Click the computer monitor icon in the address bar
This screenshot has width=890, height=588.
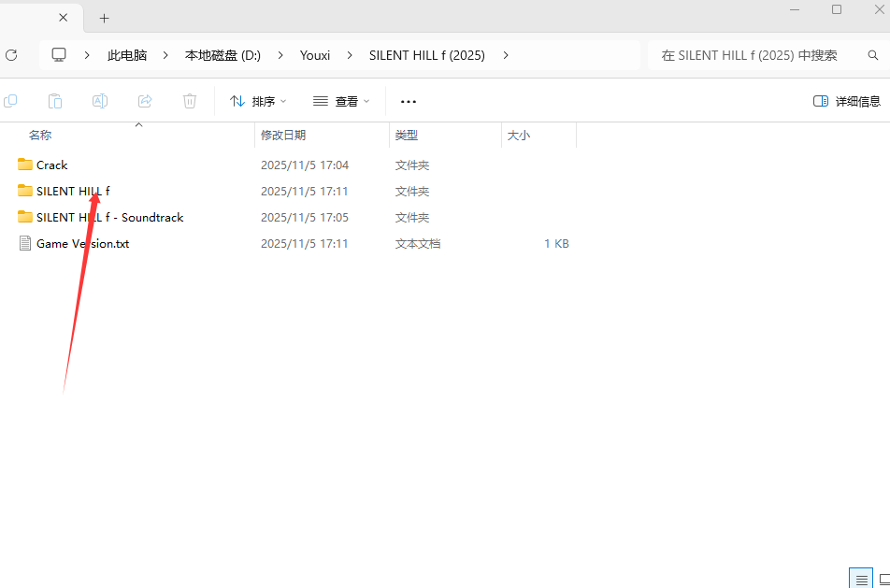coord(59,55)
